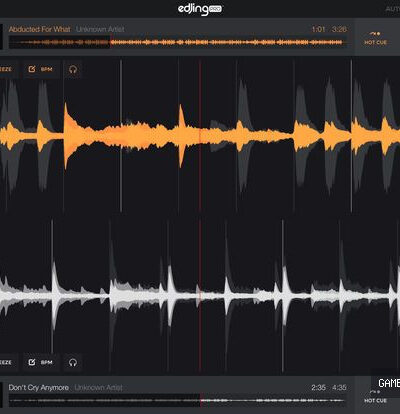
Task: Click the total duration 4:35
Action: pos(339,388)
